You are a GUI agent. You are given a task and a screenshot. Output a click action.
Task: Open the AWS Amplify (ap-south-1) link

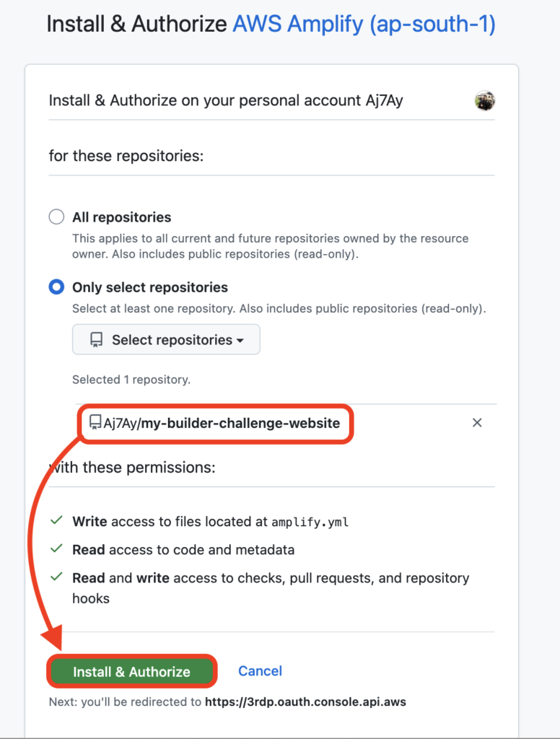coord(364,24)
